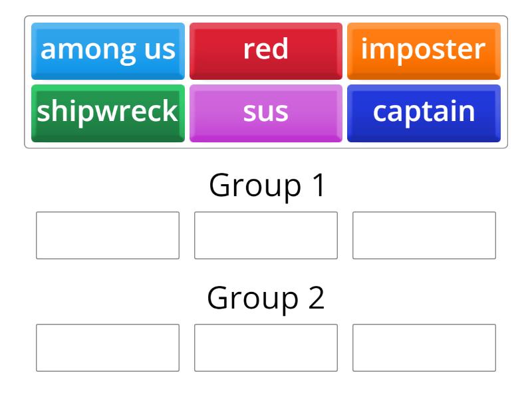
Task: Click the green 'shipwreck' tile
Action: point(108,113)
